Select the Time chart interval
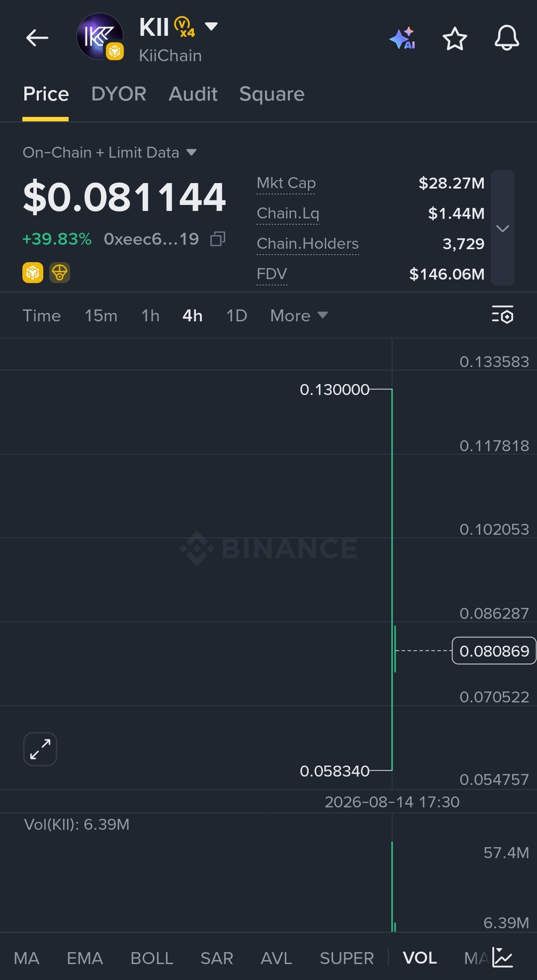Image resolution: width=537 pixels, height=980 pixels. coord(42,316)
